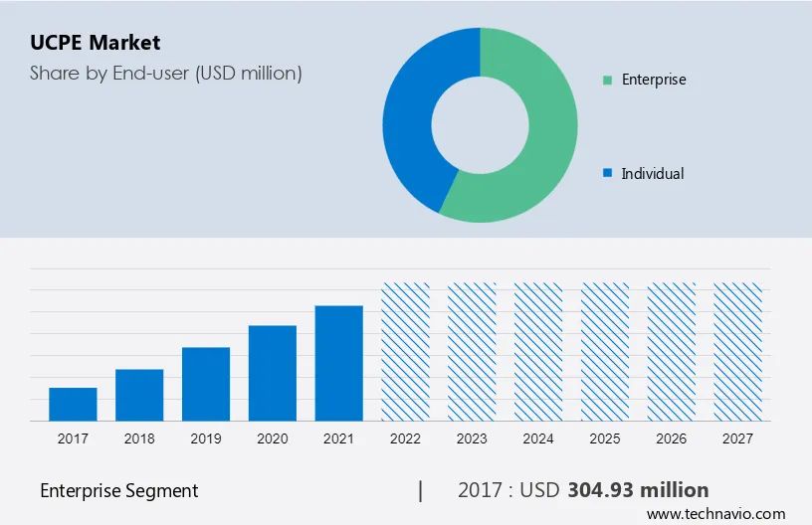Click the 2027 axis label

[x=738, y=438]
